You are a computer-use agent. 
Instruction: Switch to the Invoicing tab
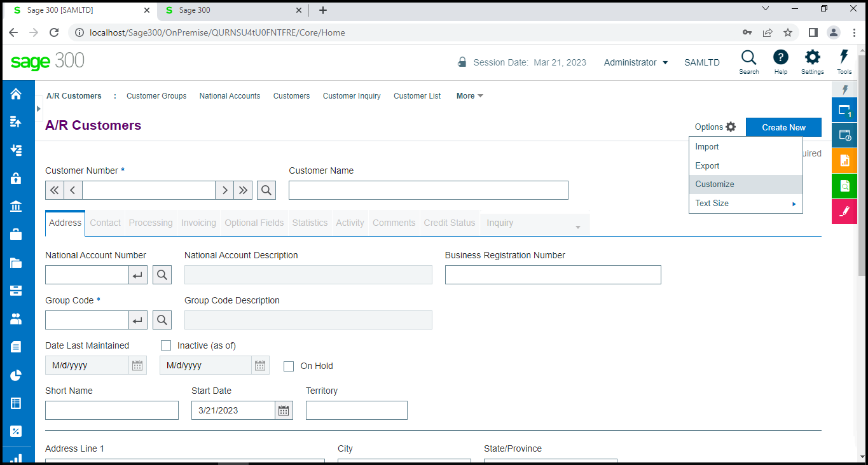point(198,223)
